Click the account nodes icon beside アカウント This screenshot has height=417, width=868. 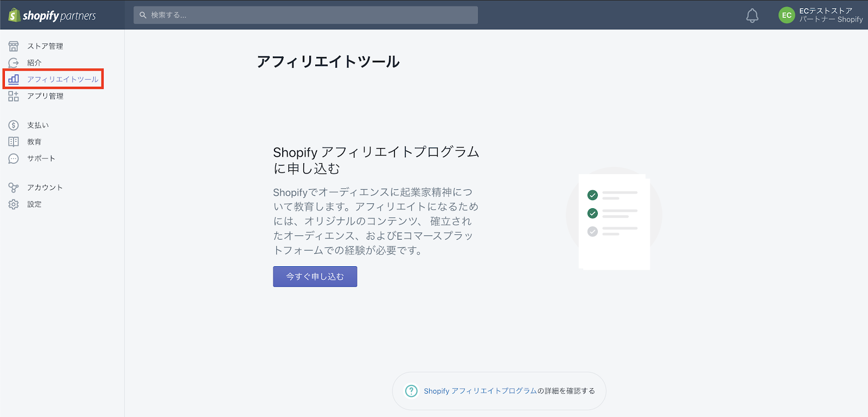(x=14, y=188)
